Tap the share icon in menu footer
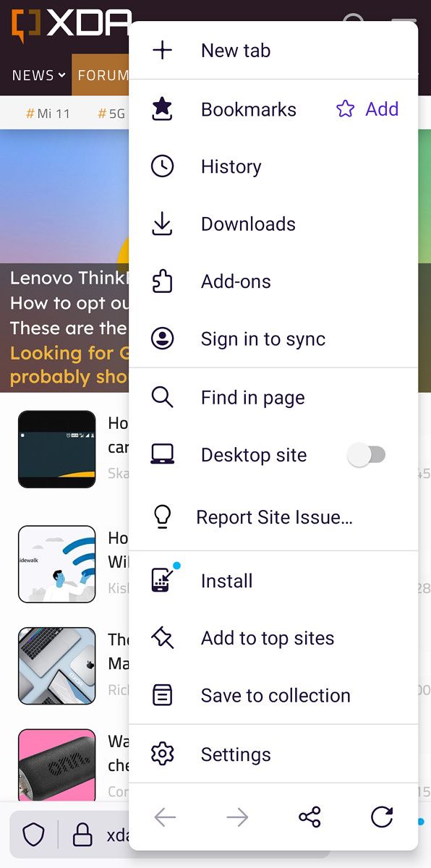431x868 pixels. click(x=310, y=818)
